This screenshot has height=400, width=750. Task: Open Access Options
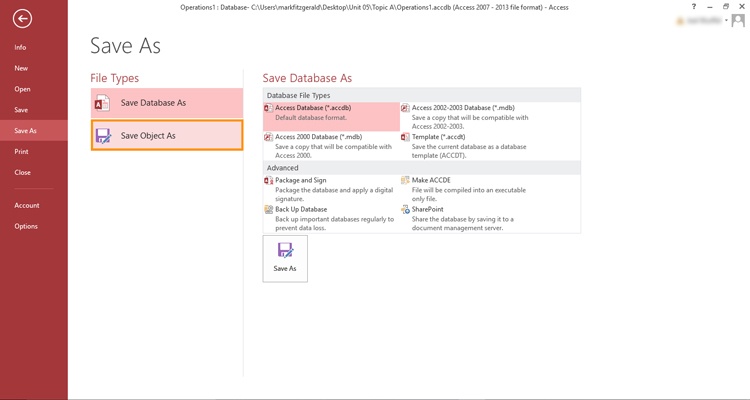click(x=26, y=226)
